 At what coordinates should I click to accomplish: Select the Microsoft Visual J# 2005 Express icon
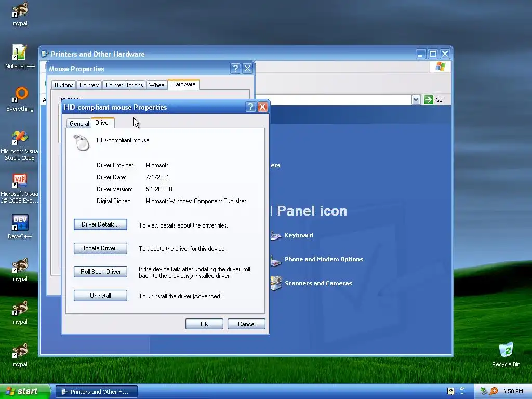pos(20,188)
